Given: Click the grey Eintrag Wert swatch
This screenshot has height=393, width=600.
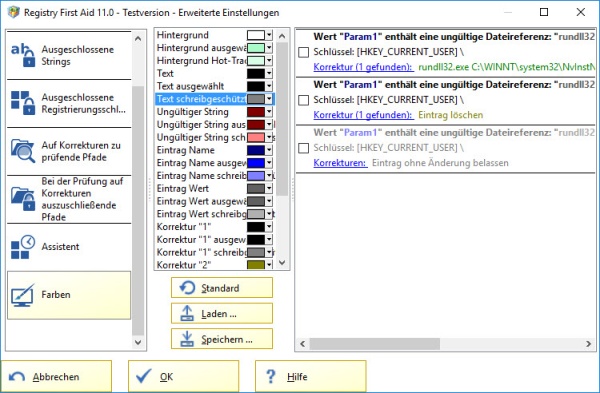Looking at the screenshot, I should click(256, 188).
